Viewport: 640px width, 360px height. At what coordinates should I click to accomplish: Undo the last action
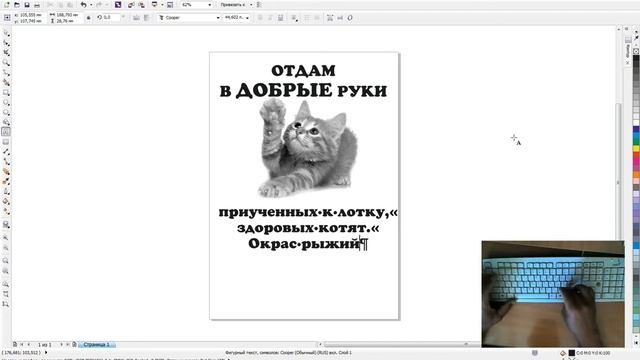84,5
